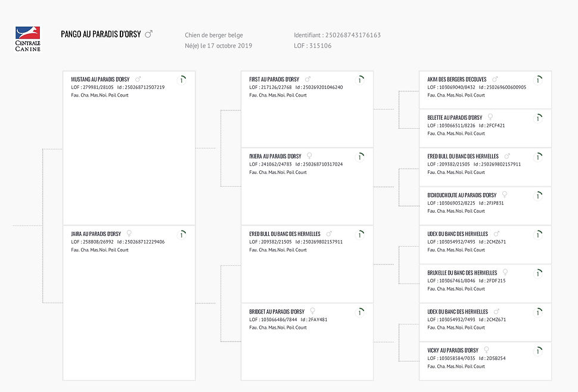
Task: Open info icon on Vicky au Paradis d'Orsy card
Action: pos(538,351)
